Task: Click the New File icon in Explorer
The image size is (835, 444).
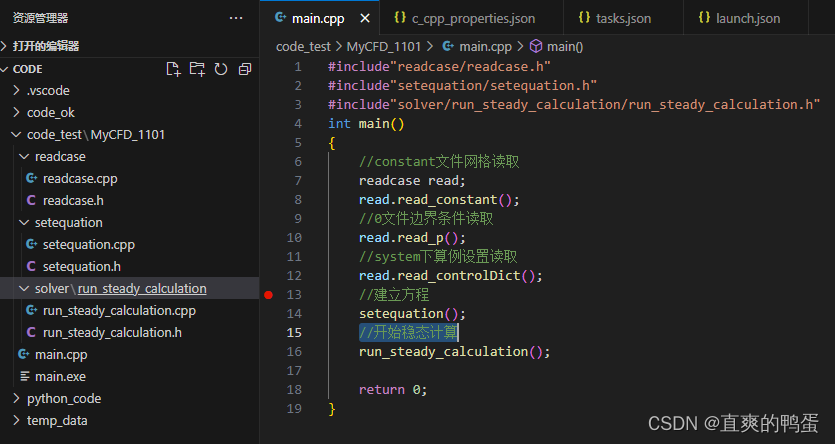Action: [x=174, y=69]
